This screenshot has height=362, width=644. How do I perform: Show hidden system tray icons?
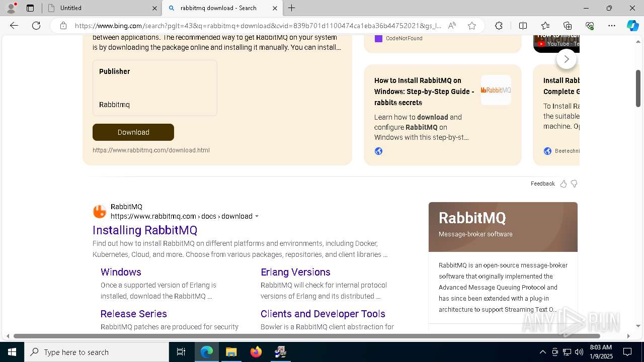tap(542, 352)
